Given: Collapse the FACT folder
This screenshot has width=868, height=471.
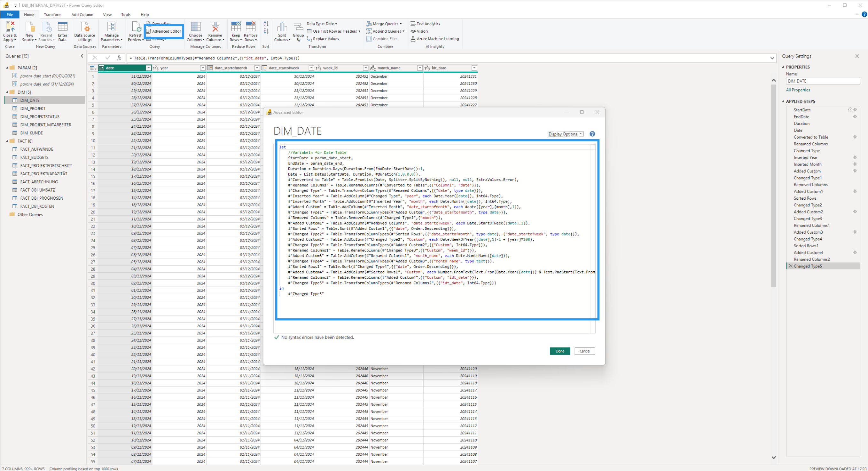Looking at the screenshot, I should tap(7, 141).
